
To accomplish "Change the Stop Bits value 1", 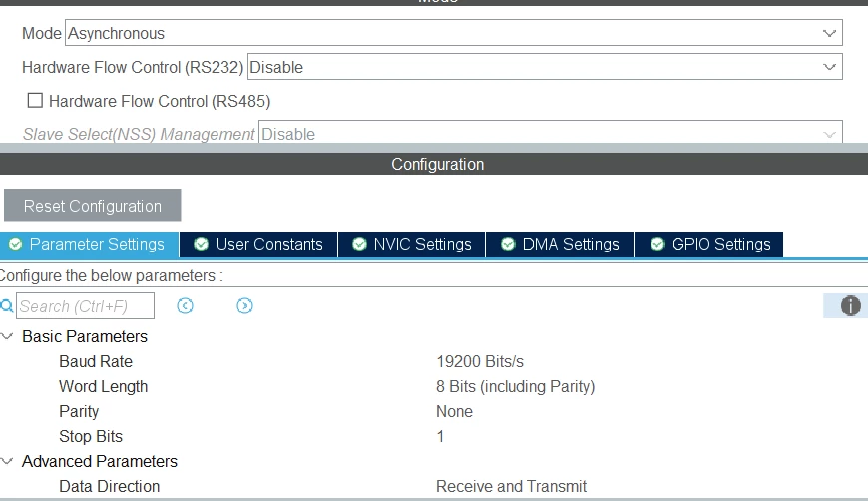I will (x=440, y=436).
